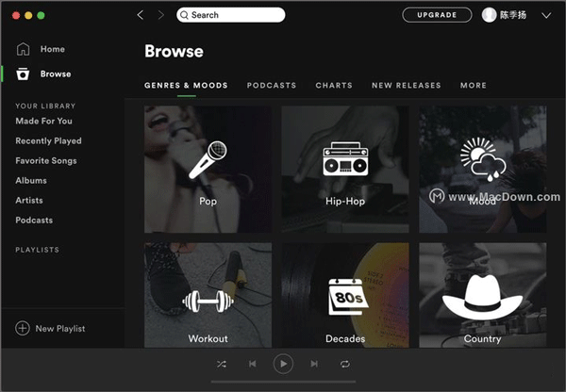This screenshot has width=566, height=392.
Task: Click the playback progress bar
Action: pyautogui.click(x=283, y=382)
